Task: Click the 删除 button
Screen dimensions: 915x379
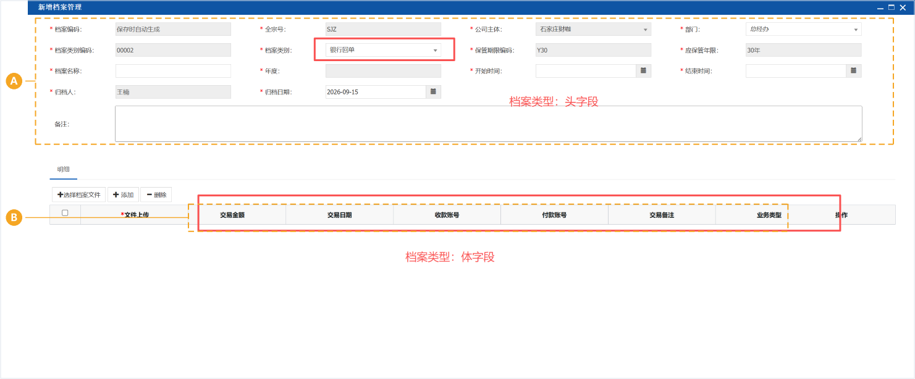Action: pos(156,195)
